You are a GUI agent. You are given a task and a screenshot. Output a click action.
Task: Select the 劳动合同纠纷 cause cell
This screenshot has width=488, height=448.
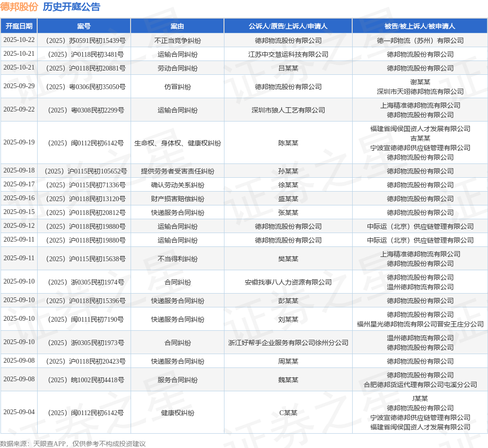(x=177, y=68)
